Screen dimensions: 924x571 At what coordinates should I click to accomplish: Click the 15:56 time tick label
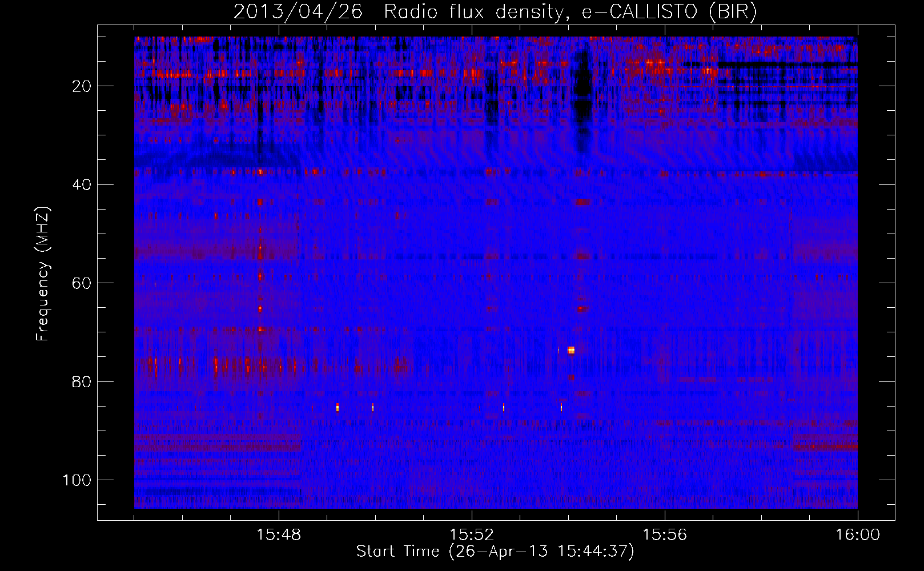pyautogui.click(x=665, y=535)
